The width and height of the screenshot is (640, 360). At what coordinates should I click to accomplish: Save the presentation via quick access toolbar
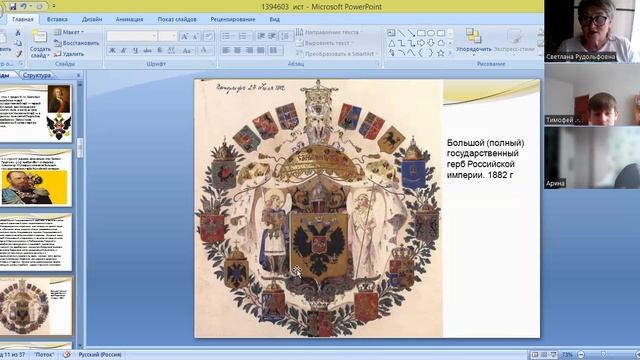tap(12, 7)
